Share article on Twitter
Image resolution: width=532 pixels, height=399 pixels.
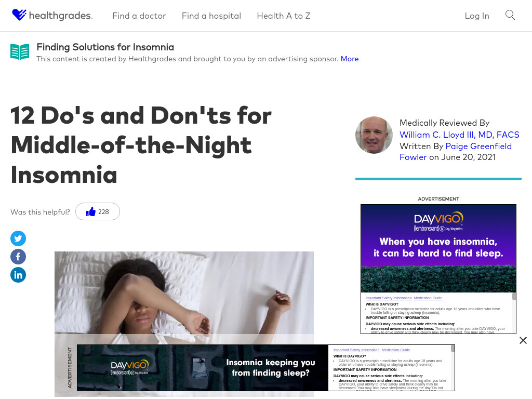click(x=18, y=238)
